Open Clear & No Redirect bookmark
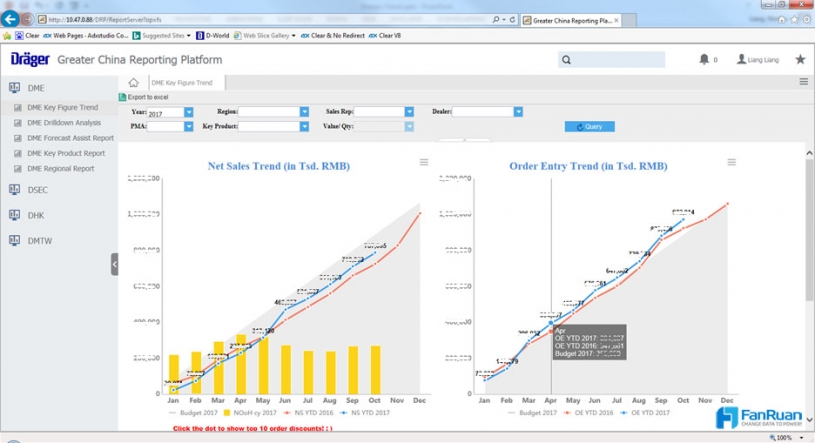 coord(333,36)
